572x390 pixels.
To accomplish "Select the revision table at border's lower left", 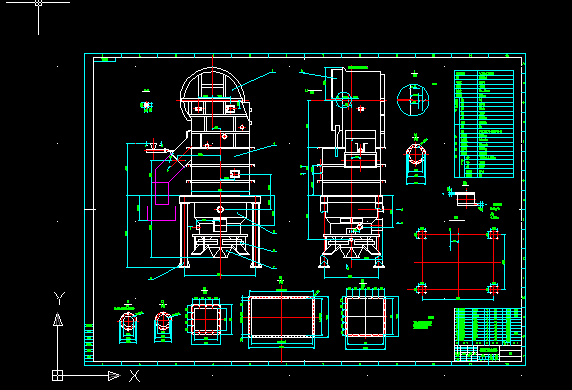I will [89, 342].
